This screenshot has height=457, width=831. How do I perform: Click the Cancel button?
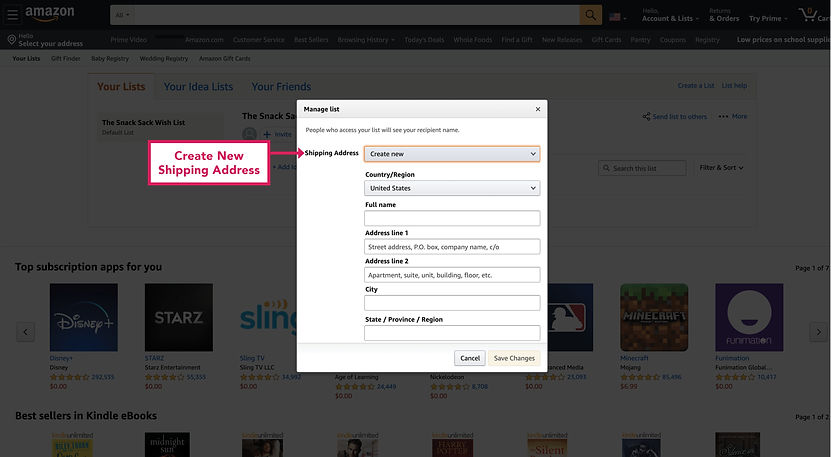pyautogui.click(x=470, y=358)
